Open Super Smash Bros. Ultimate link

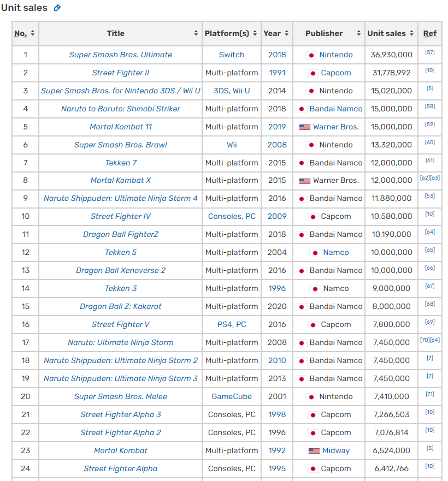pyautogui.click(x=120, y=55)
